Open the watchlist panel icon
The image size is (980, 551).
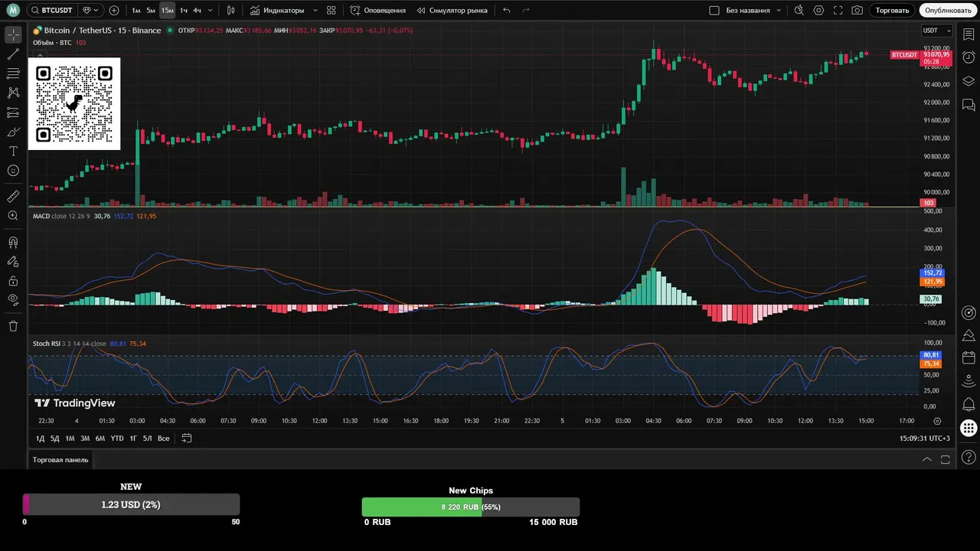pos(969,34)
